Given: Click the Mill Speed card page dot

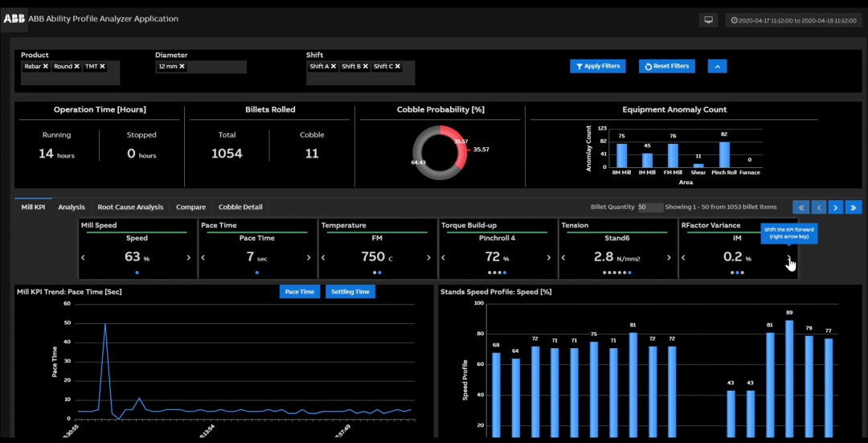Looking at the screenshot, I should (x=137, y=273).
